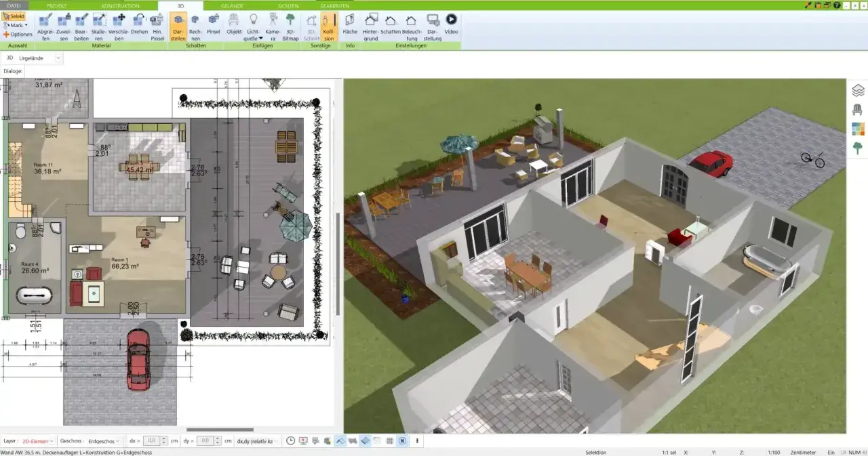Open Hintergrund settings
Screen dimensions: 868x456
point(371,27)
